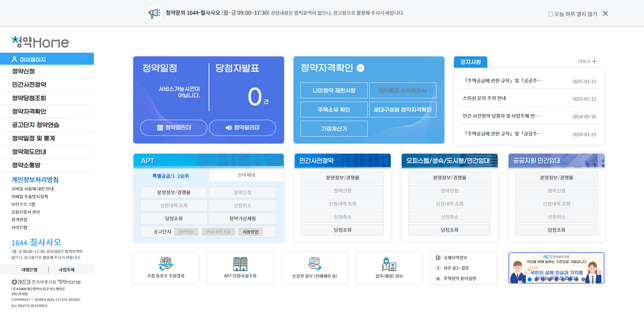Select the APT 당첨사실조회 building icon
The image size is (644, 317).
pos(240,263)
